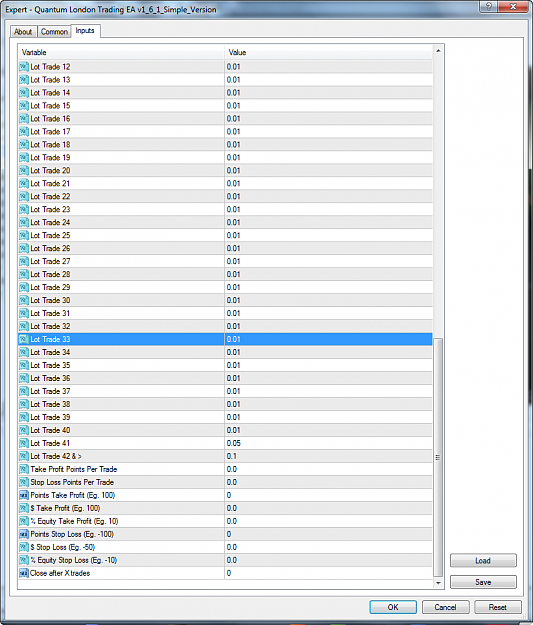Select the Lot Trade 34 row
The image size is (533, 625).
(225, 352)
